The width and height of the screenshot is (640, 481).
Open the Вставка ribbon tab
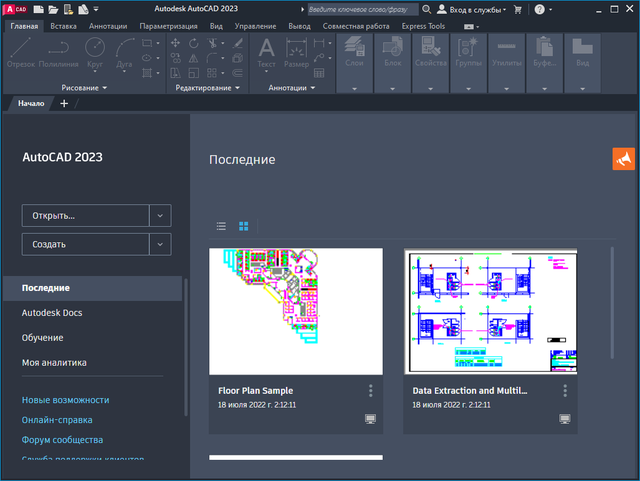[63, 24]
